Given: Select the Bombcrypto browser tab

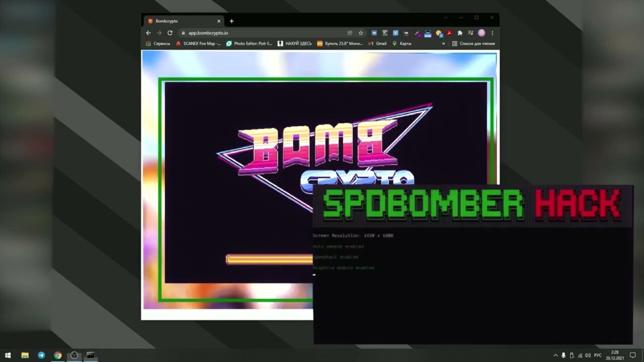Looking at the screenshot, I should point(184,21).
